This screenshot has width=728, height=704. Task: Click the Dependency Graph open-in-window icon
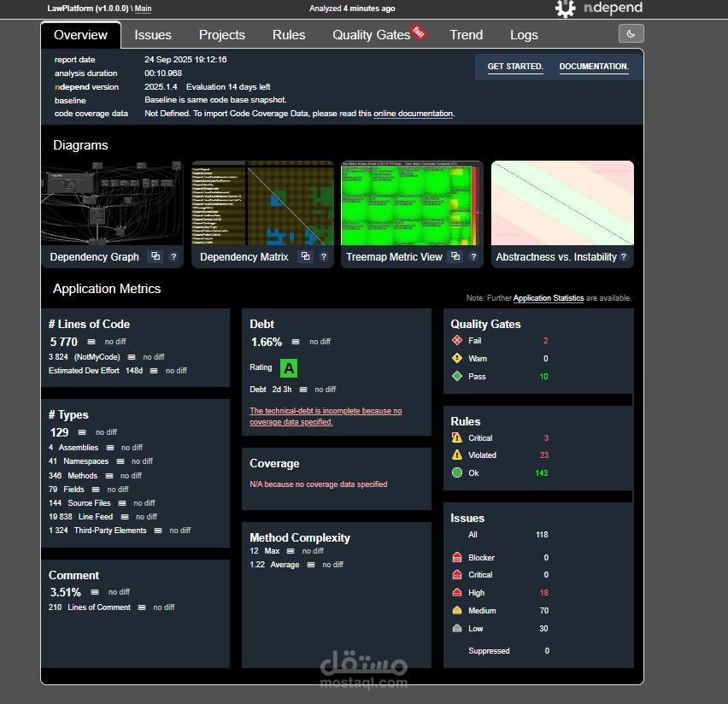[x=156, y=256]
